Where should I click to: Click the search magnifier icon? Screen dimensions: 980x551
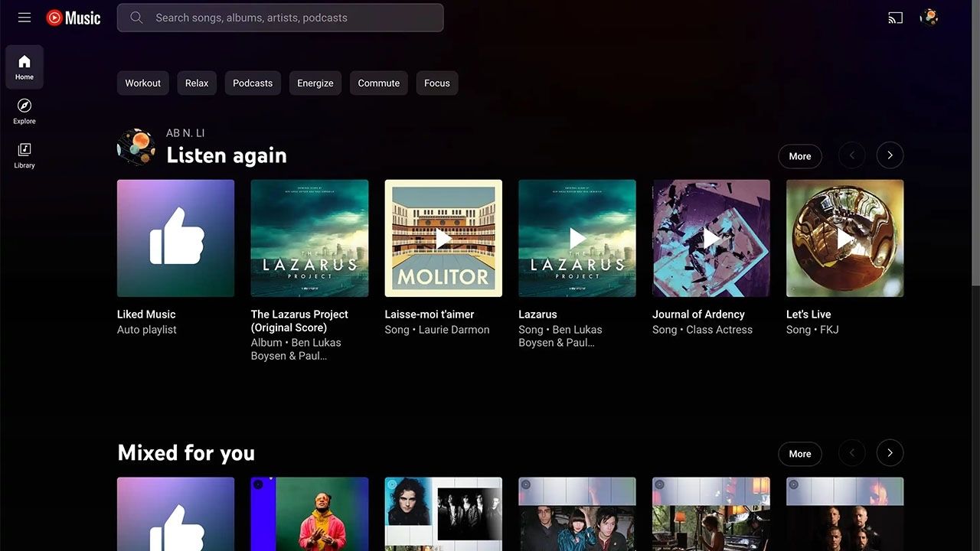point(136,18)
